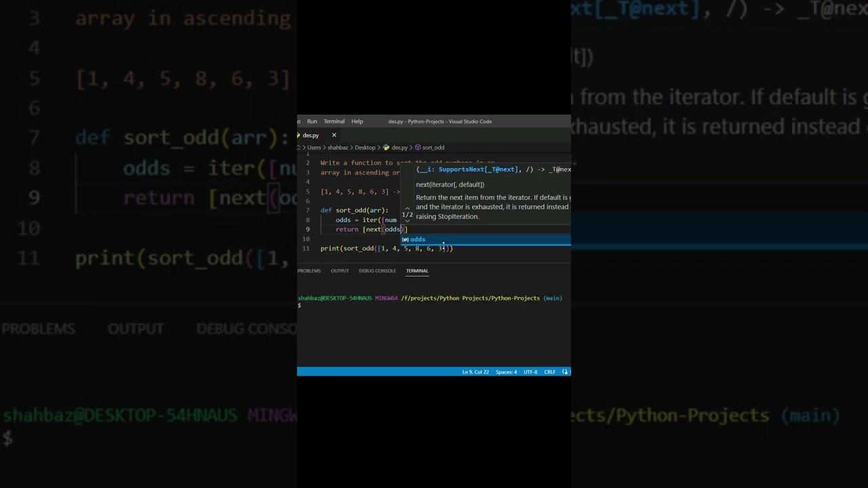This screenshot has height=488, width=868.
Task: Switch to the DEBUG CONSOLE panel tab
Action: click(377, 270)
